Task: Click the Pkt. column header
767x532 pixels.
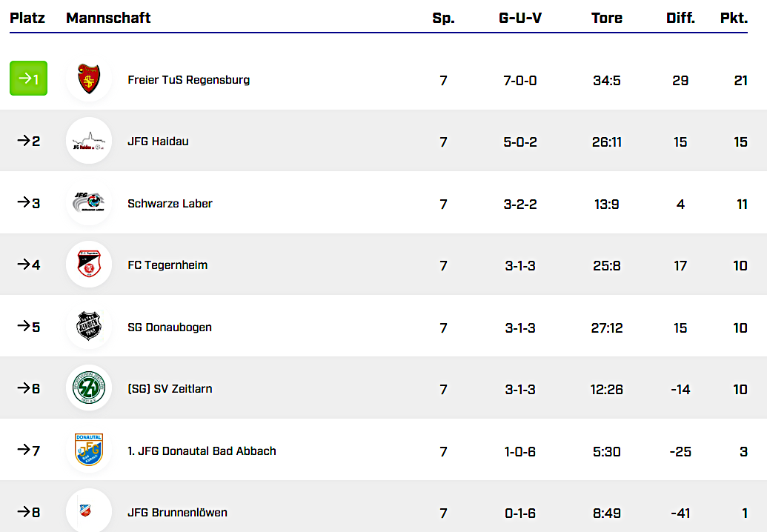Action: (734, 19)
